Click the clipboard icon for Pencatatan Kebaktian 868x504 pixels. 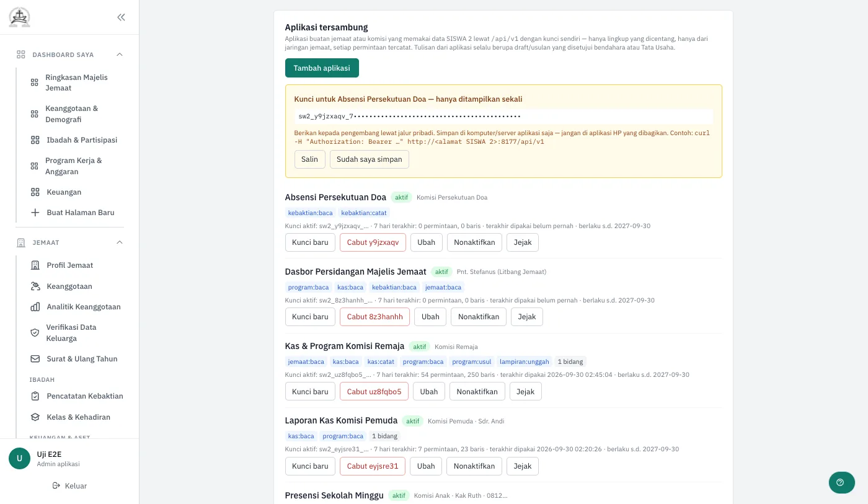pyautogui.click(x=35, y=396)
